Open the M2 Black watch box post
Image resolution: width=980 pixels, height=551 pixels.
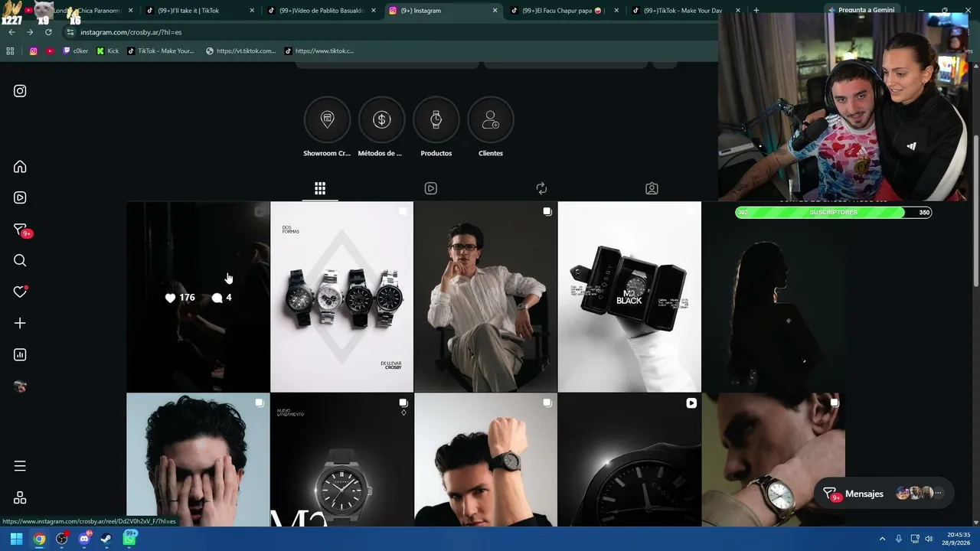[x=629, y=297]
